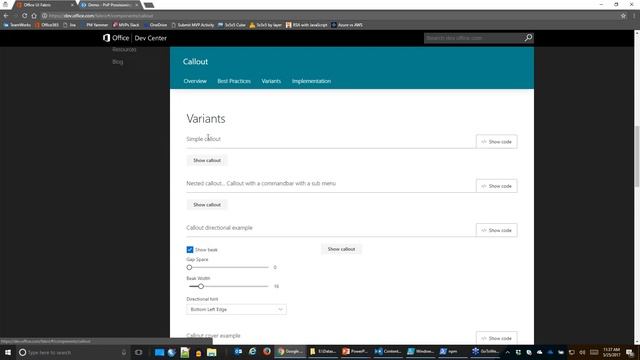Open the Azure vs AWS bookmark
This screenshot has width=640, height=360.
point(347,25)
